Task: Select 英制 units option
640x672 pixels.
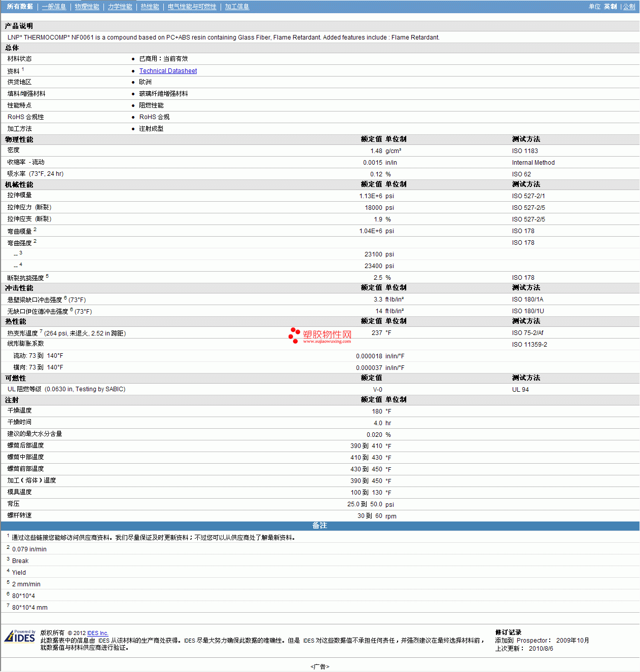Action: tap(611, 7)
